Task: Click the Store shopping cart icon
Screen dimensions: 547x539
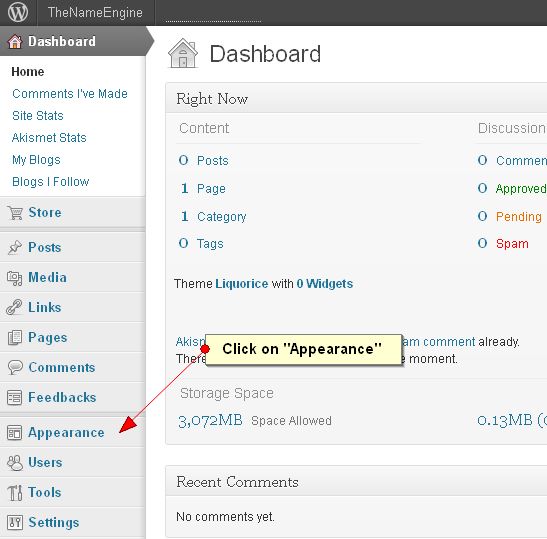Action: [15, 212]
